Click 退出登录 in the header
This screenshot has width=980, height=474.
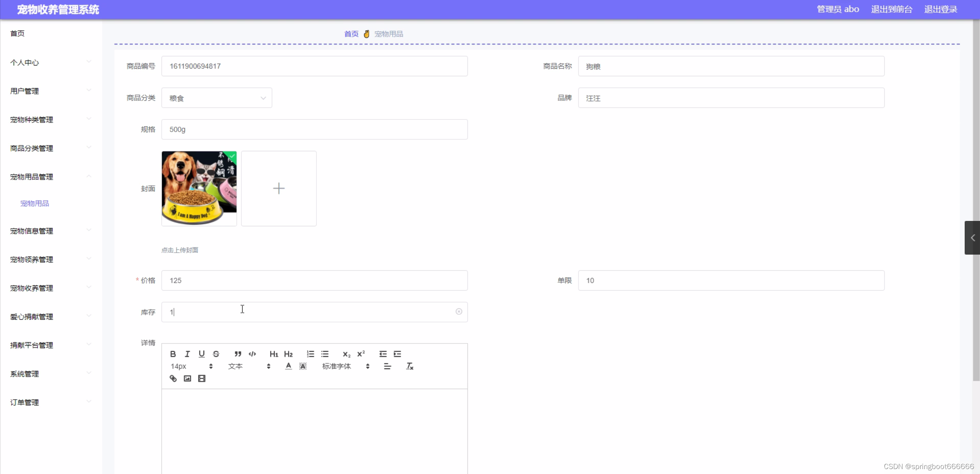tap(940, 9)
